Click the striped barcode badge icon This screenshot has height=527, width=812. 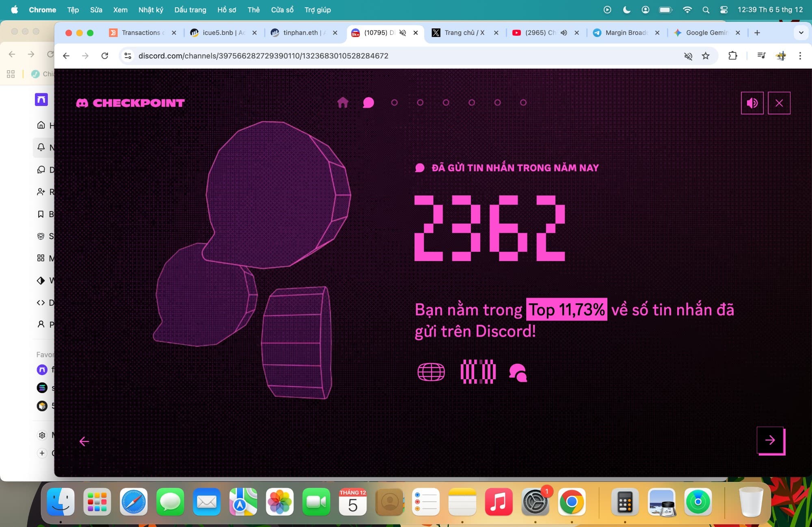click(478, 371)
